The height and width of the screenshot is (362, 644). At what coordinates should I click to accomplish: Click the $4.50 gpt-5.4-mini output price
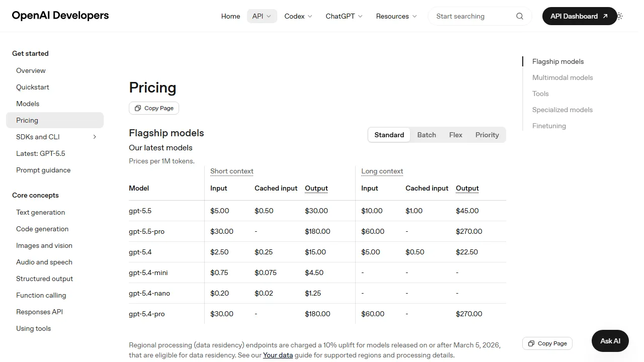(314, 273)
